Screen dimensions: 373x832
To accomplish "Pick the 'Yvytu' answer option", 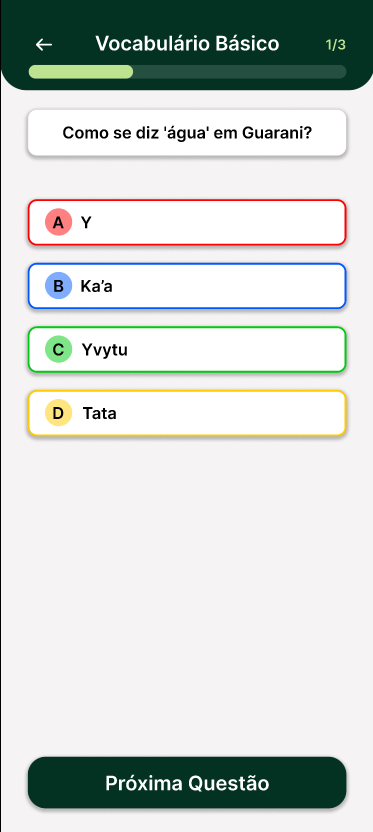I will click(x=187, y=350).
